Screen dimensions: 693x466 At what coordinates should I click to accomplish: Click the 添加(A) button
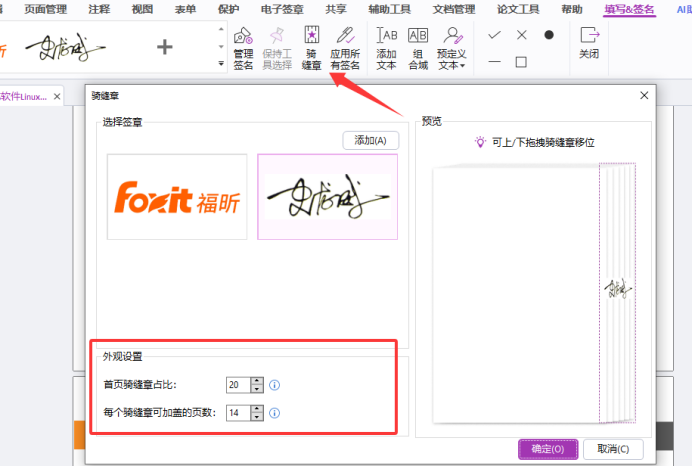(x=370, y=141)
